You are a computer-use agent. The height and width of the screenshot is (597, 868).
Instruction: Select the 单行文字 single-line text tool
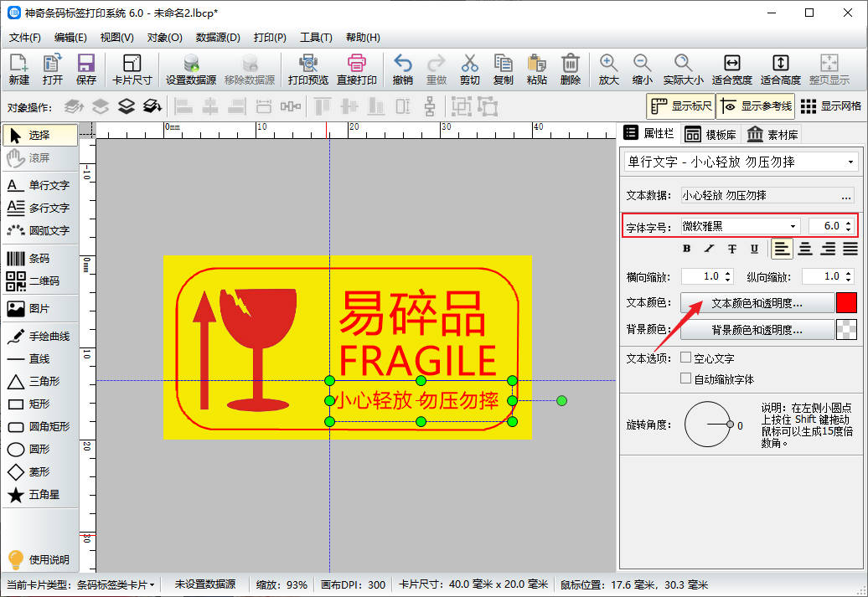[x=39, y=185]
